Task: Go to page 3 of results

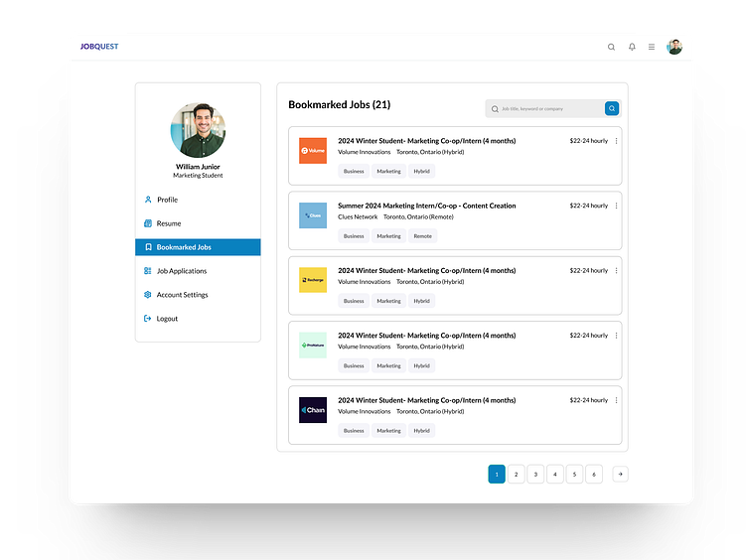Action: (535, 475)
